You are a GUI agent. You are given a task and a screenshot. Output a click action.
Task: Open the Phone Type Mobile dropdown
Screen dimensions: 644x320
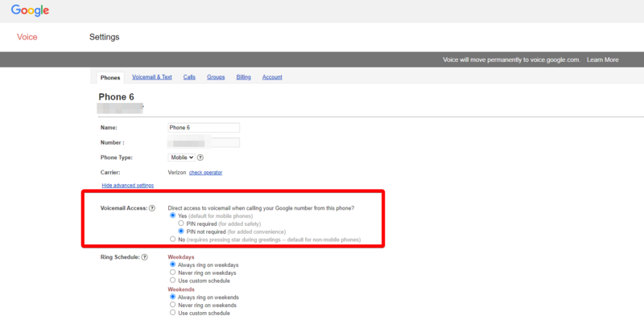182,158
